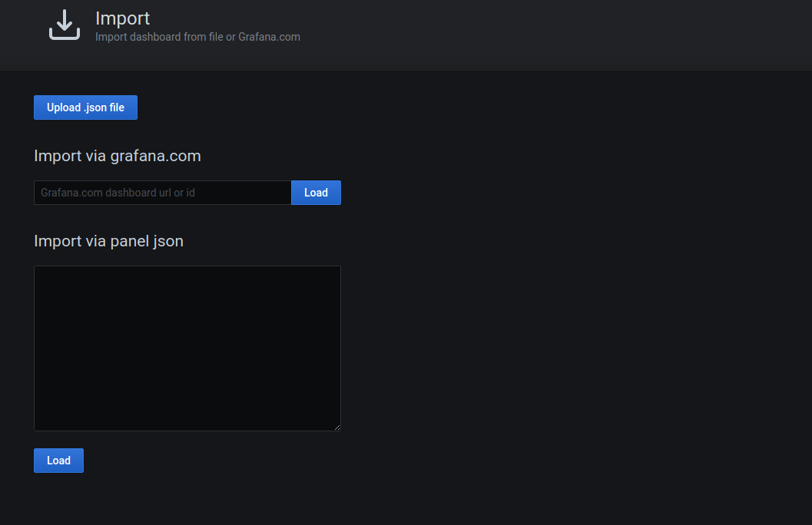Click the blue Upload .json file button

[x=85, y=107]
